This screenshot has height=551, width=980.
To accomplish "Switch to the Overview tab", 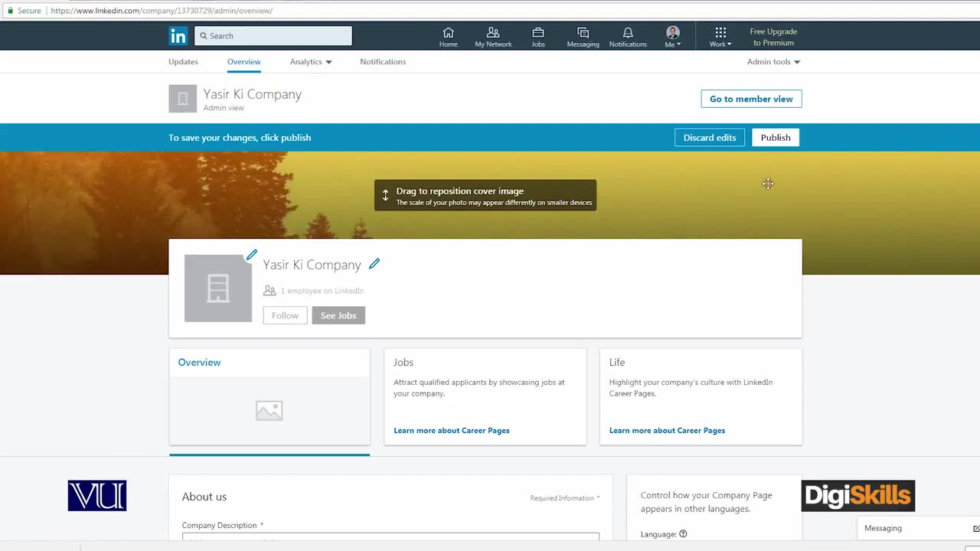I will pyautogui.click(x=243, y=62).
